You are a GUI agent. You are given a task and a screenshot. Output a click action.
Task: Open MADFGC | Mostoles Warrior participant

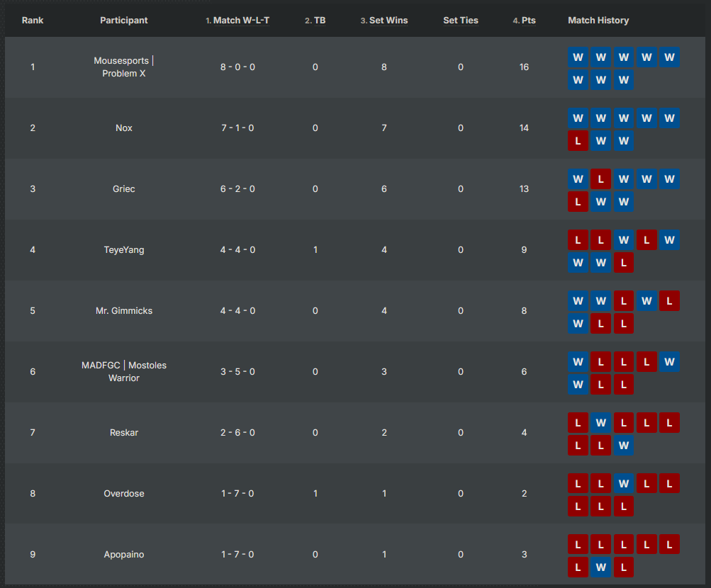click(x=124, y=372)
